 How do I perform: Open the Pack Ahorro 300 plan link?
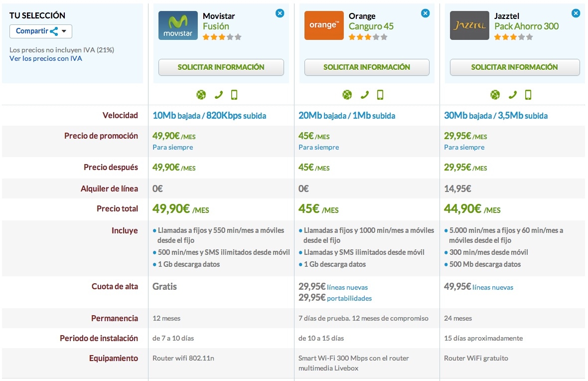coord(527,26)
